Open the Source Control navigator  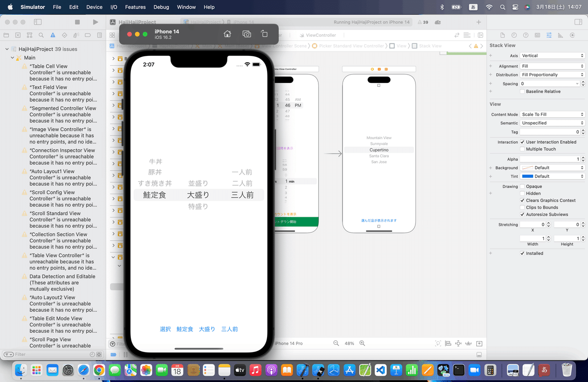pyautogui.click(x=18, y=35)
